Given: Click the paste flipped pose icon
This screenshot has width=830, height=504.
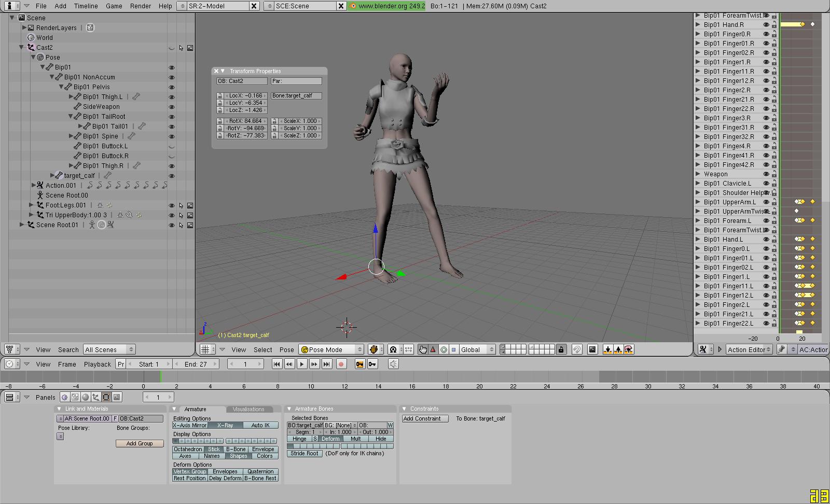Looking at the screenshot, I should pyautogui.click(x=629, y=349).
